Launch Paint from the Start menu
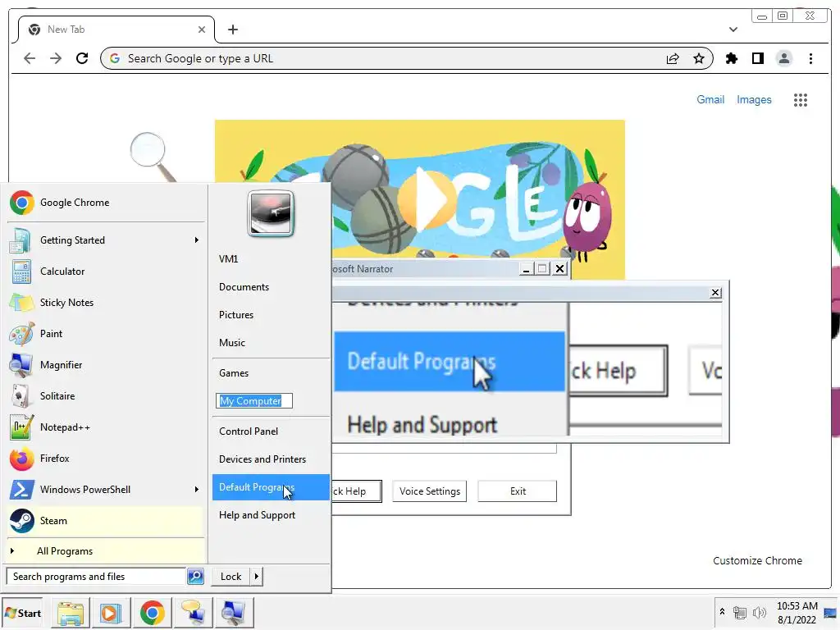Image resolution: width=840 pixels, height=630 pixels. [x=106, y=333]
